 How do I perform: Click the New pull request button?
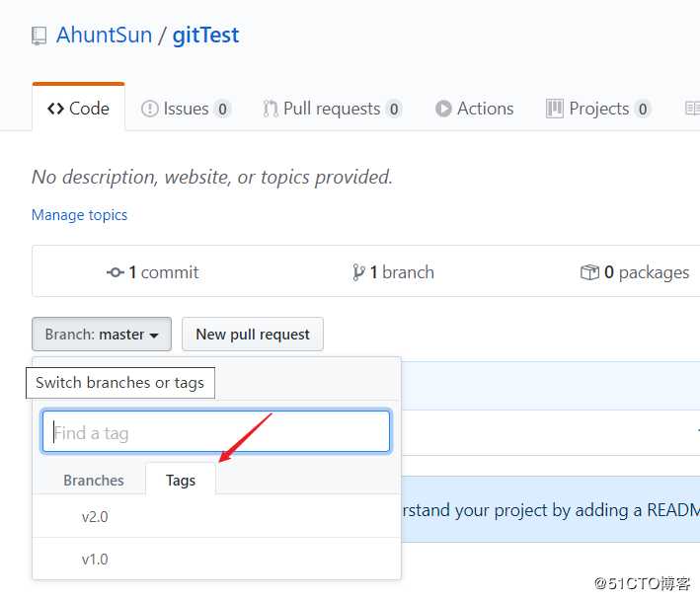click(x=253, y=335)
